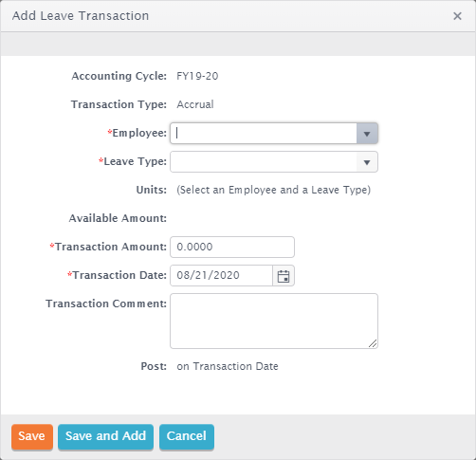Click the Save and Add button
476x460 pixels.
click(x=105, y=436)
